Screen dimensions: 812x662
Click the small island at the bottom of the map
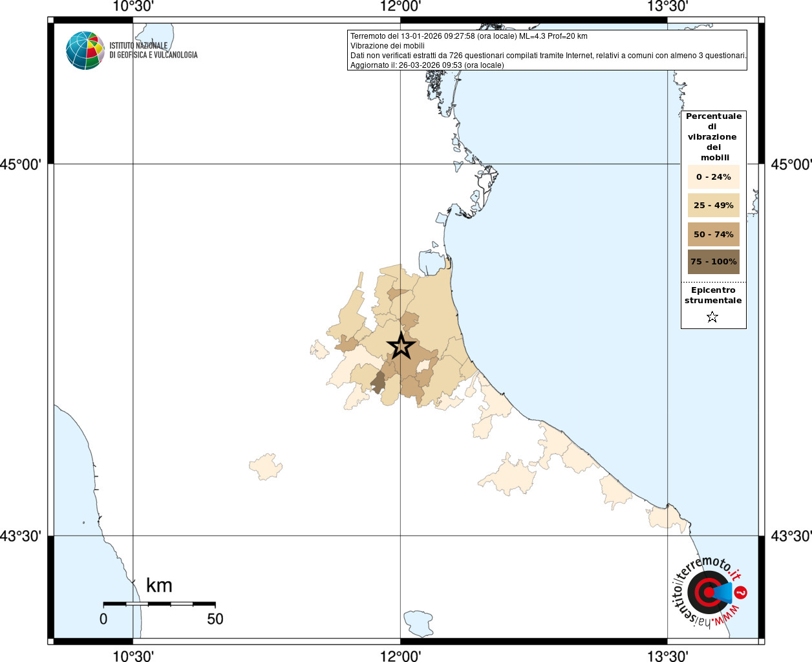417,623
